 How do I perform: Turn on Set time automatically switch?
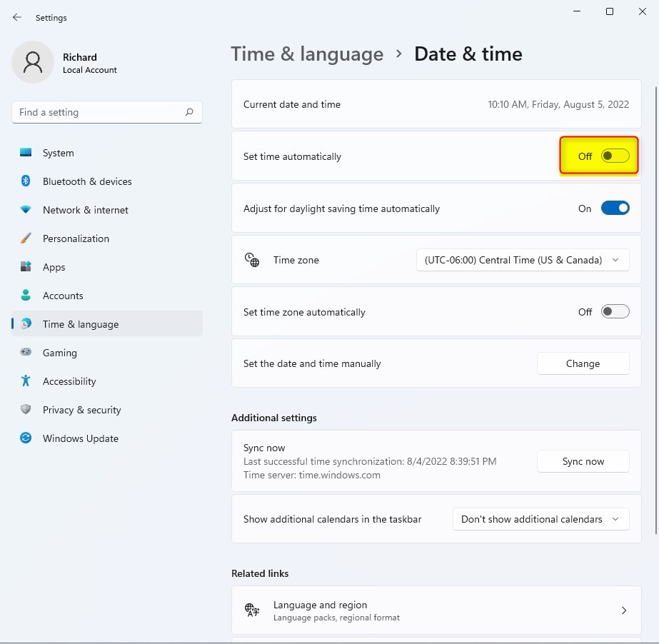click(x=615, y=156)
